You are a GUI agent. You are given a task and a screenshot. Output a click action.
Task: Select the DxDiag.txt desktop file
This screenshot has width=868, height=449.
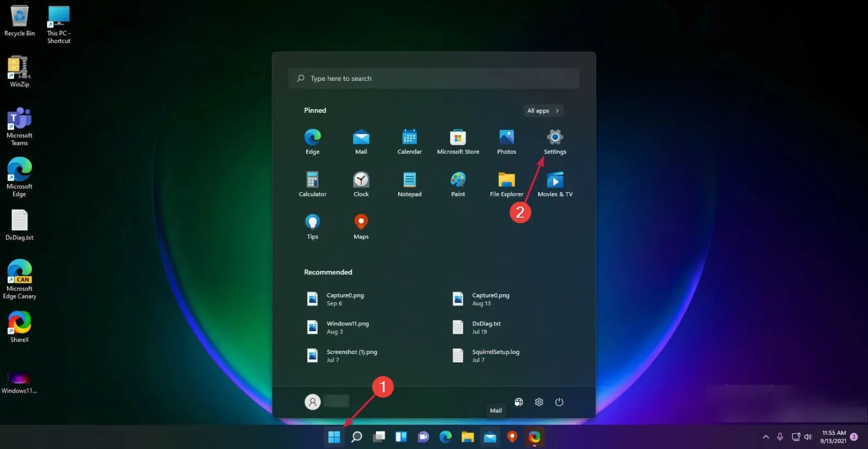click(20, 225)
